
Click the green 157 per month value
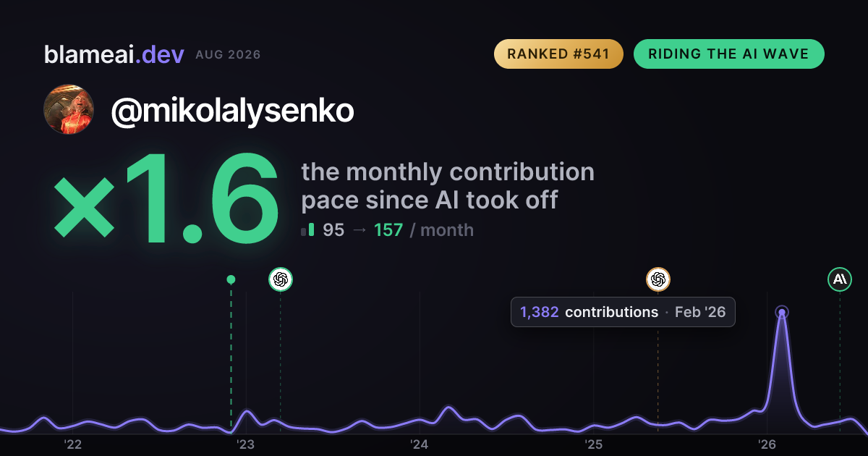[388, 230]
